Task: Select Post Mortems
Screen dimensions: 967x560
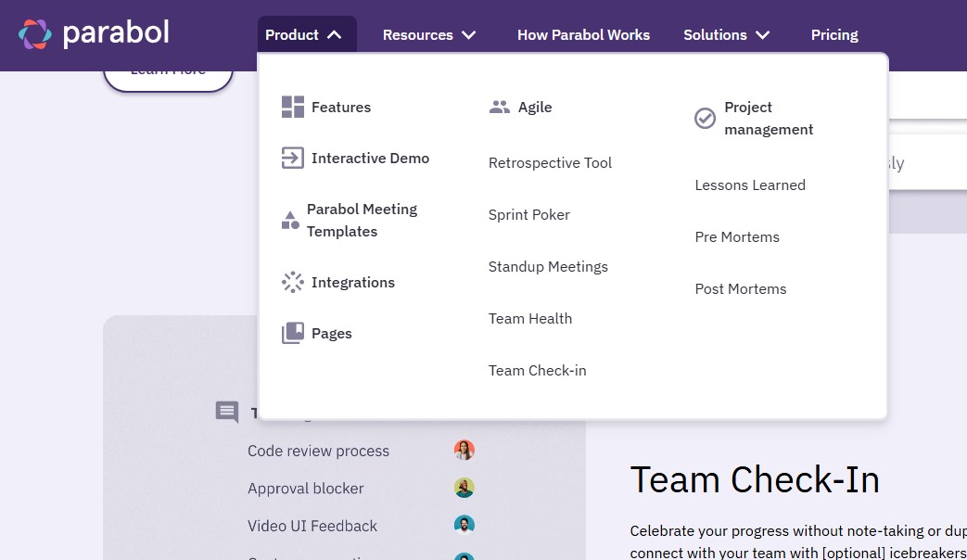Action: tap(741, 288)
